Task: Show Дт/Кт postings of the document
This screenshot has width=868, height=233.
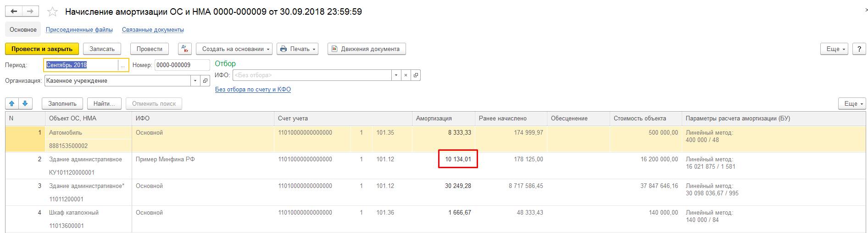Action: [x=184, y=49]
